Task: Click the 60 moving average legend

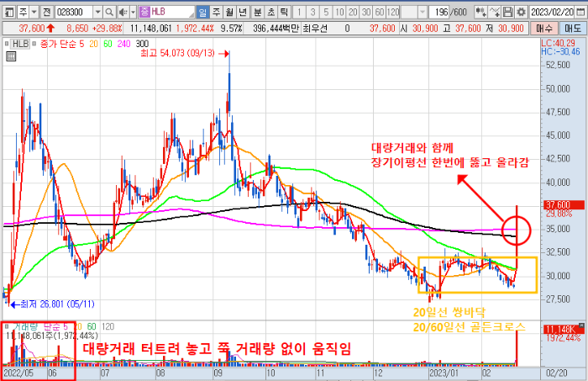Action: click(108, 44)
